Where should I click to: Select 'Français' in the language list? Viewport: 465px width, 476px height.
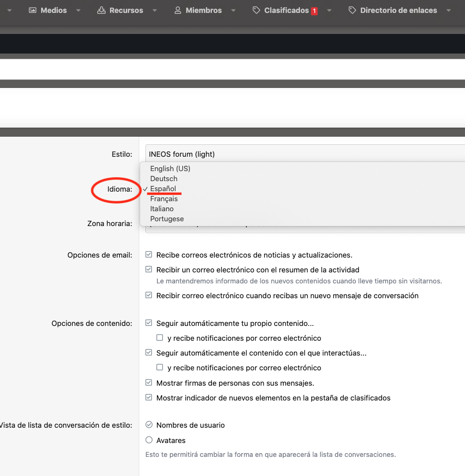(x=164, y=198)
